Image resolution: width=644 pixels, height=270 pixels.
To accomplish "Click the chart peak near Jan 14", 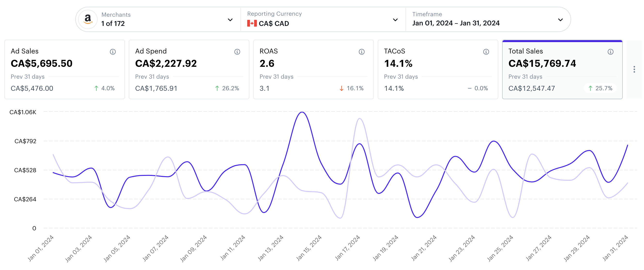I will click(x=302, y=112).
